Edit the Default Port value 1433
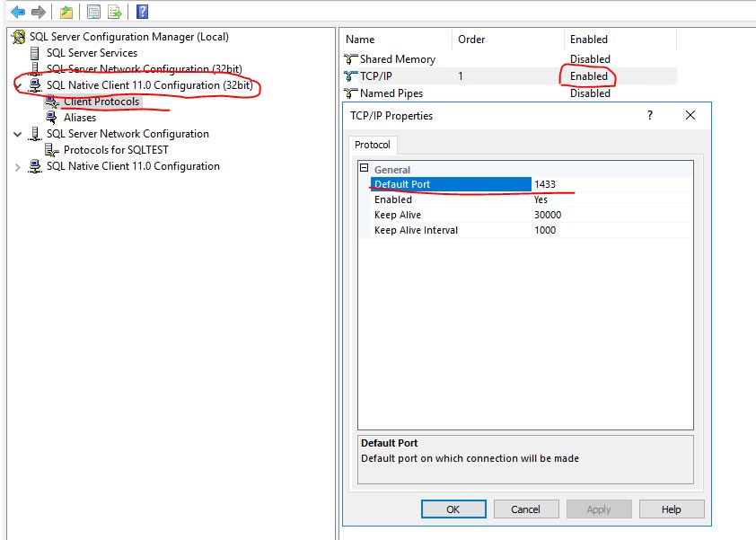 612,184
